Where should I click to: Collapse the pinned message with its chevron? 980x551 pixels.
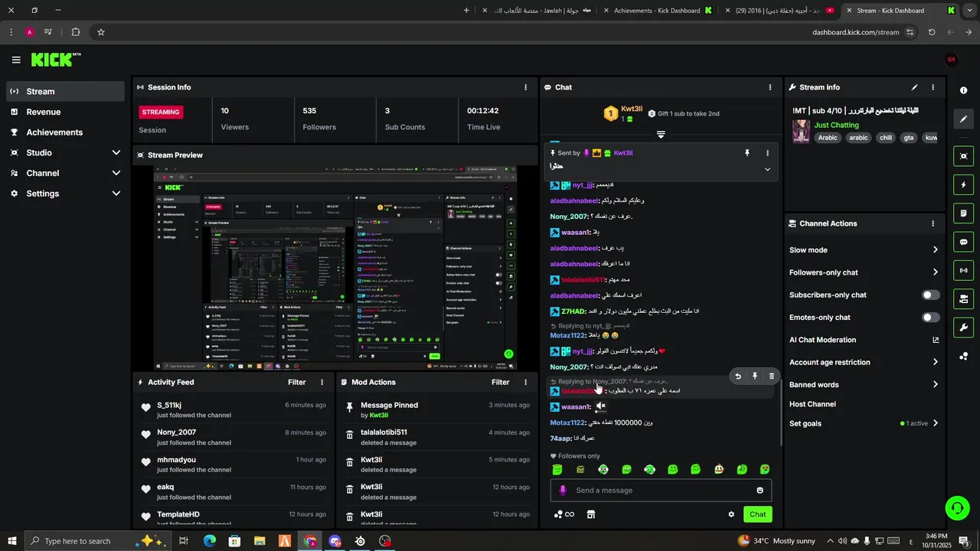[767, 169]
